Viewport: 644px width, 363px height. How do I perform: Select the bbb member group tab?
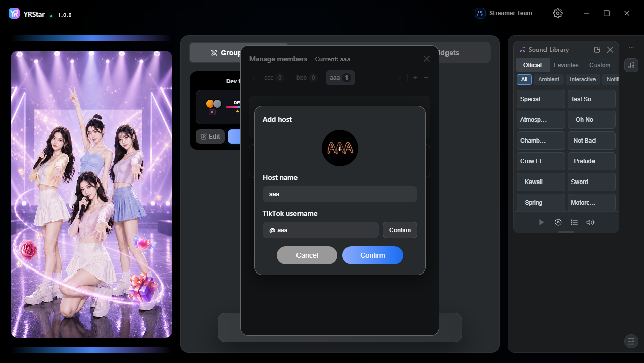(x=306, y=78)
